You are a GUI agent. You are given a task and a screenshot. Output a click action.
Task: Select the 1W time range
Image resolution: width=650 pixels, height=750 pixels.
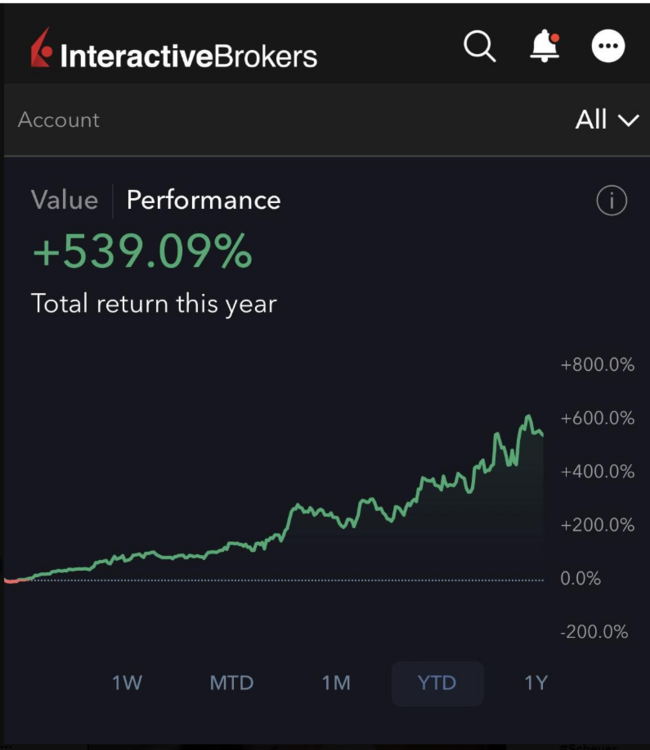pos(127,683)
